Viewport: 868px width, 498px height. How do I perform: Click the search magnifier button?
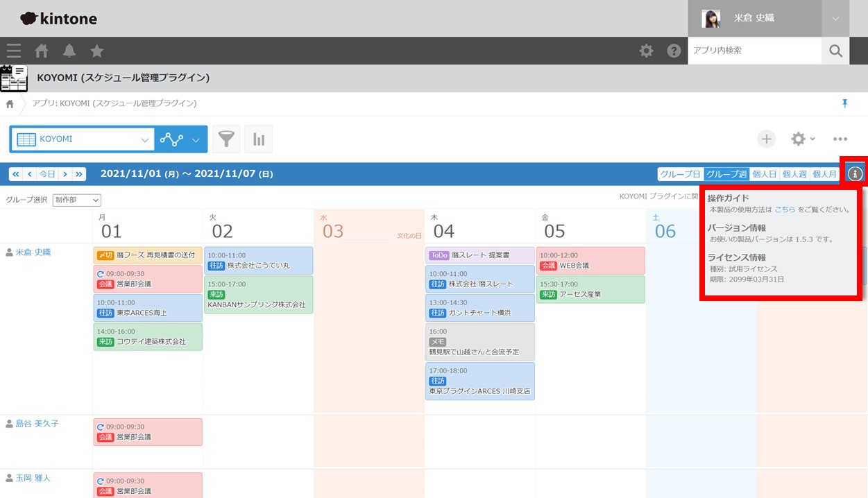[835, 51]
